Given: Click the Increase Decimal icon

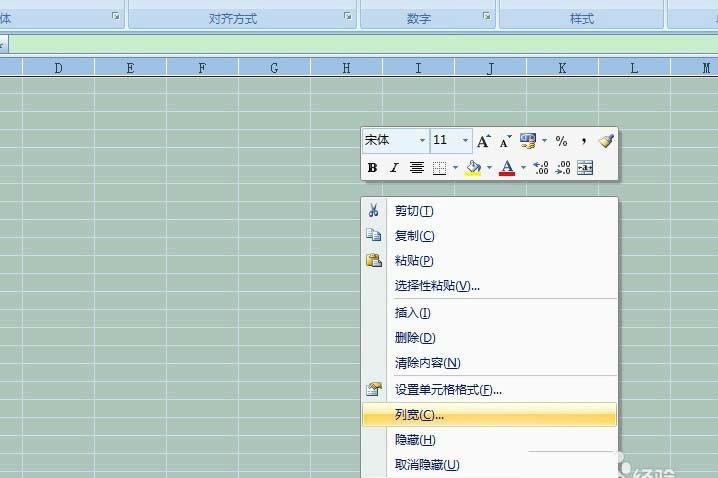Looking at the screenshot, I should (x=541, y=168).
